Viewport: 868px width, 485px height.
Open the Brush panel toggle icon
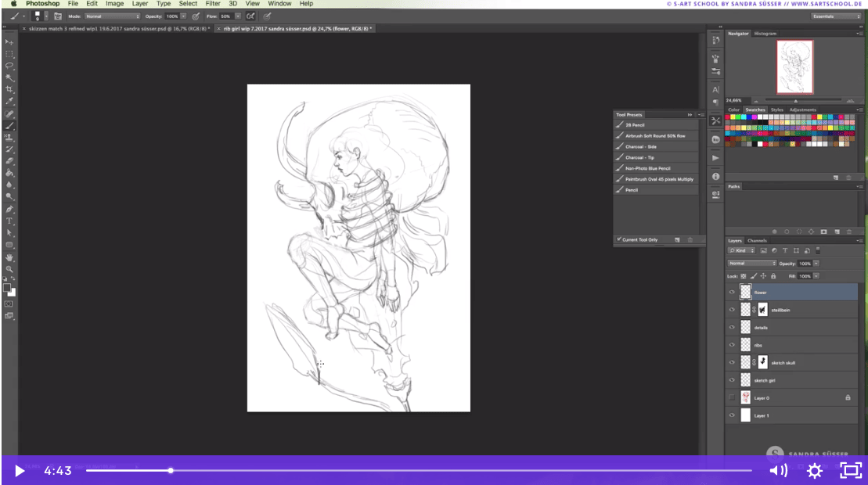[58, 16]
